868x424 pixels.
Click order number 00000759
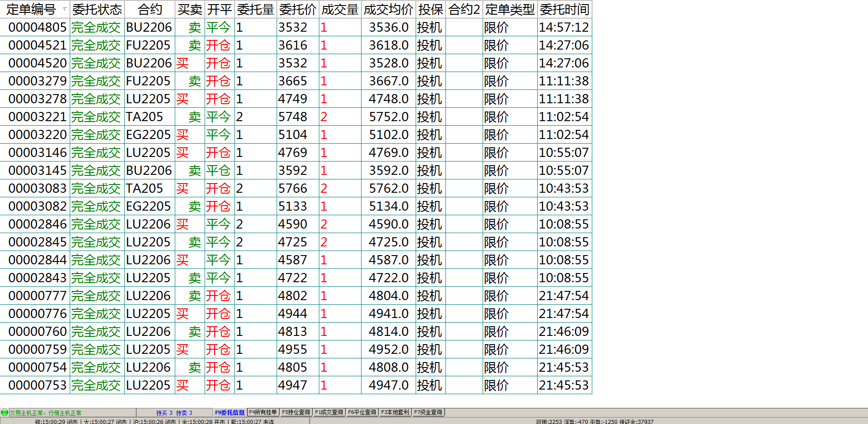pyautogui.click(x=38, y=350)
